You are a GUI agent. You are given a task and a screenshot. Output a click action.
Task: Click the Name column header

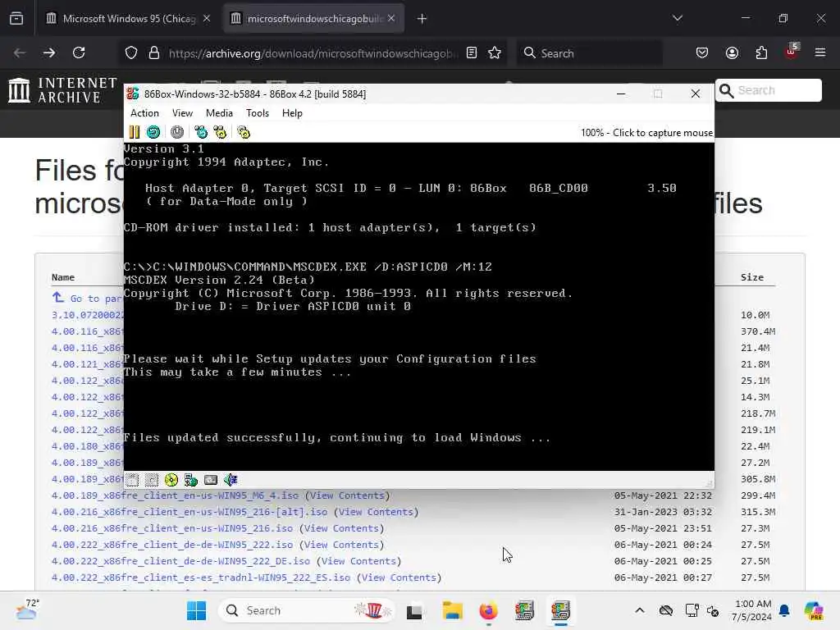tap(63, 277)
